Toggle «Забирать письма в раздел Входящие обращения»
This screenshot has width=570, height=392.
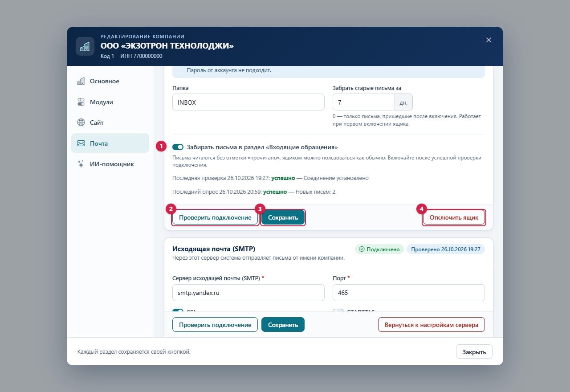(x=178, y=147)
